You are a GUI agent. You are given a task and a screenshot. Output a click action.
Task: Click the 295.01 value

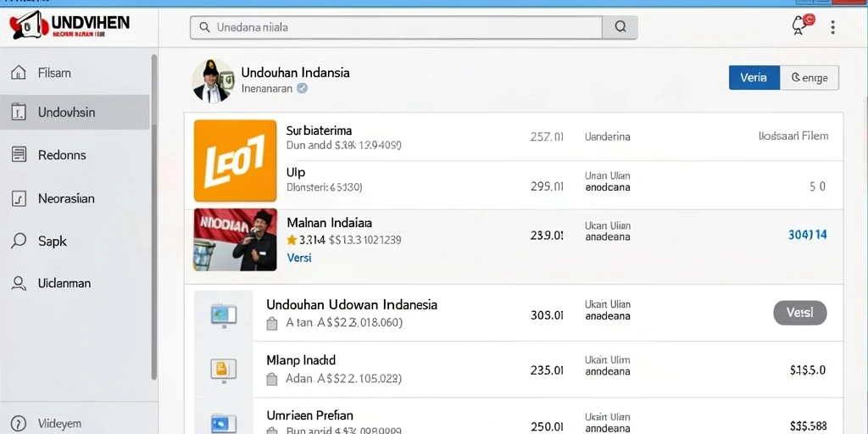[547, 186]
